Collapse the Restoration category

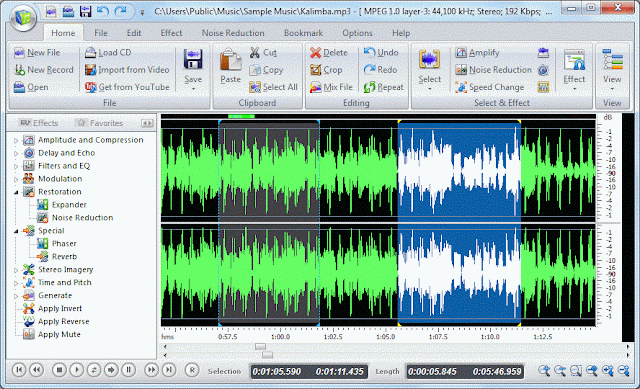point(16,192)
